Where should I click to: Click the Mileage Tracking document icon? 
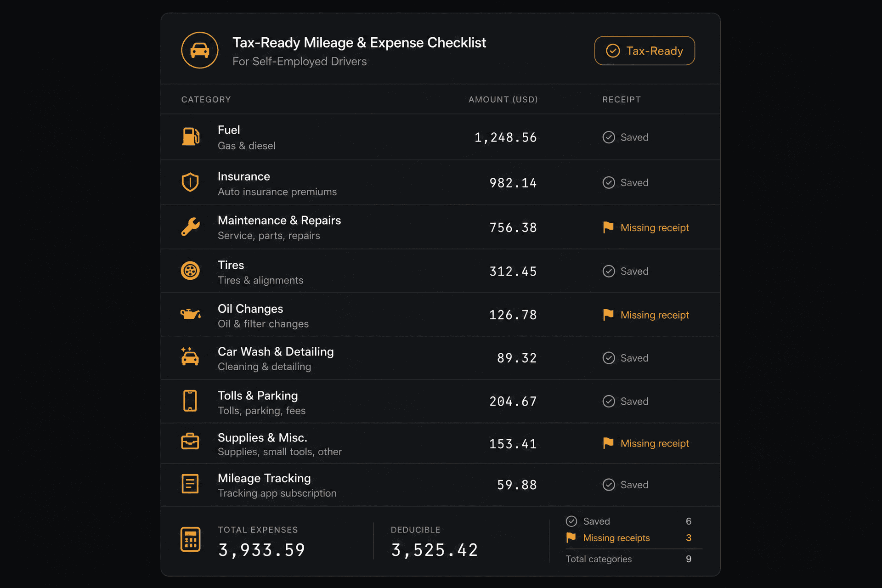[x=190, y=484]
